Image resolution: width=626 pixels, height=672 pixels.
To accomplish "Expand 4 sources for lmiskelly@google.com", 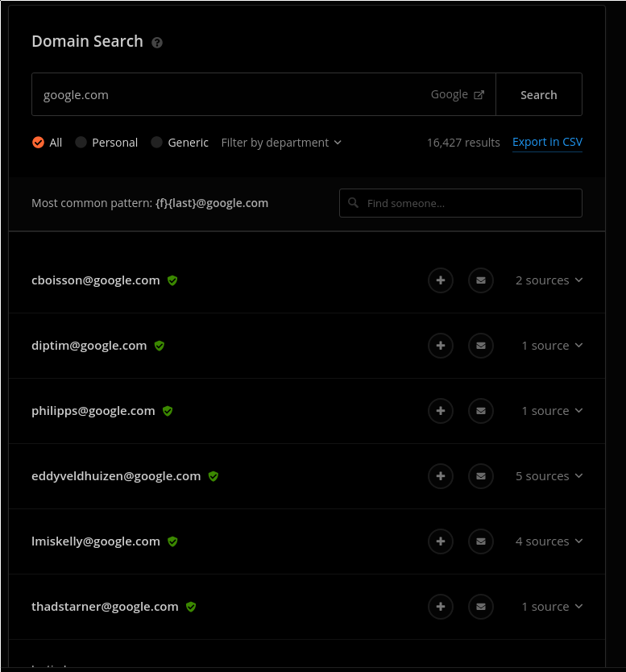I will click(x=549, y=541).
